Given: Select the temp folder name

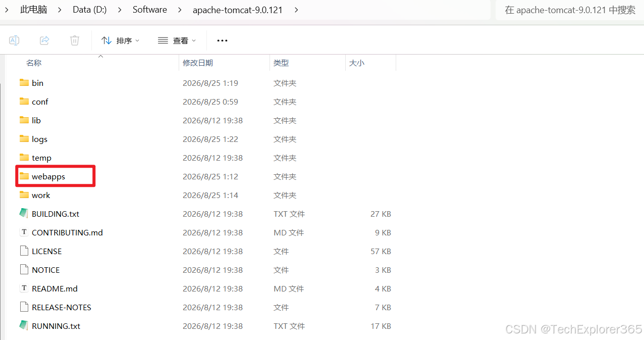Looking at the screenshot, I should [x=41, y=158].
